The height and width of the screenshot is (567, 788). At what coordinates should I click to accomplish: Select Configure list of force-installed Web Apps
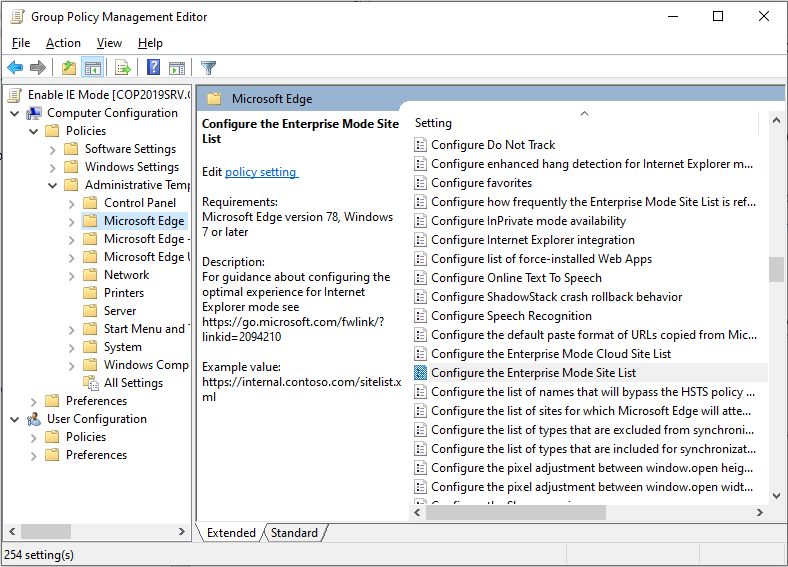[x=541, y=259]
